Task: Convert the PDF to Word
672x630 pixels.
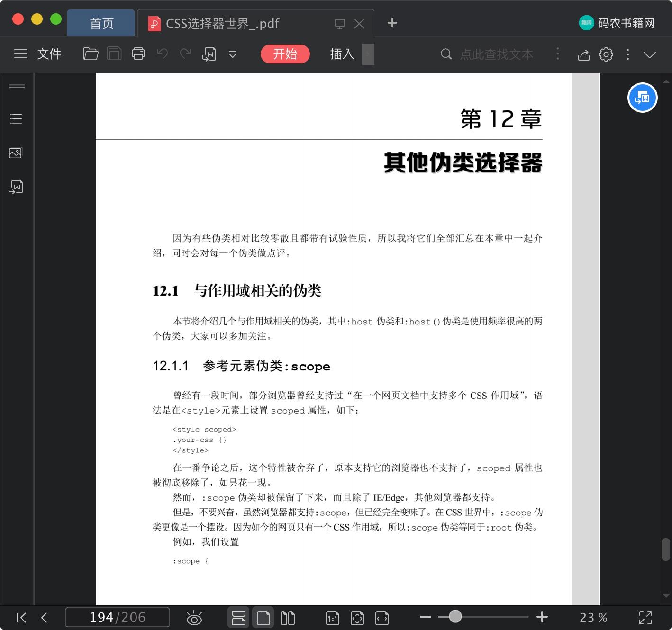Action: point(209,54)
